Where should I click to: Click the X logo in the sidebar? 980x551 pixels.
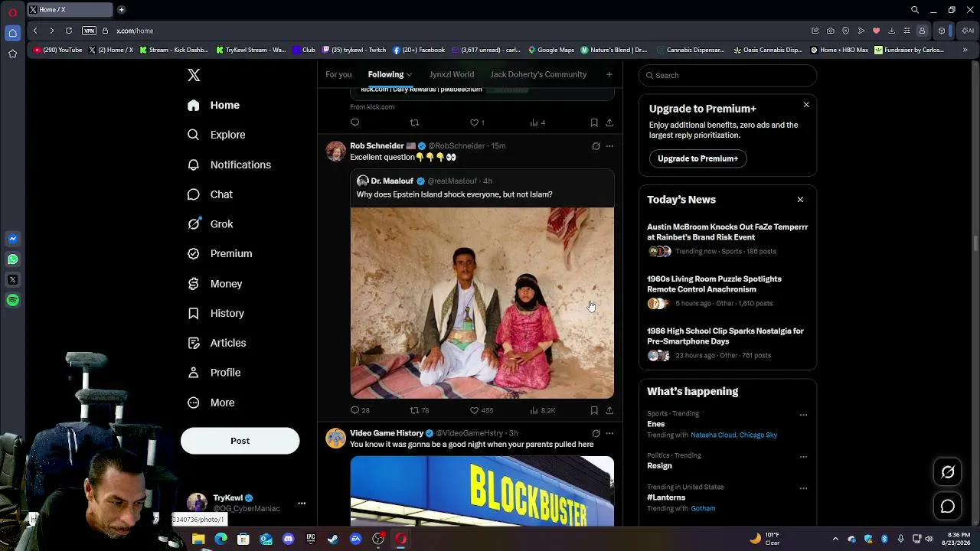194,75
